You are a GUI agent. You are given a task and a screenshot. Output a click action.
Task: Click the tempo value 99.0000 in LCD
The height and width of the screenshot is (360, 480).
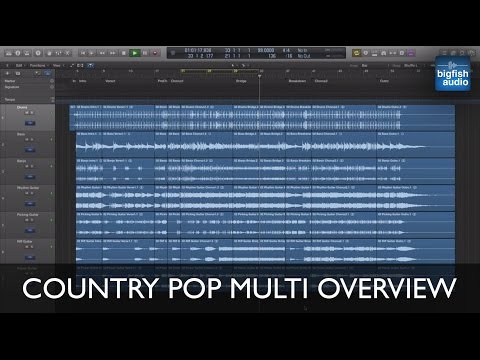pyautogui.click(x=266, y=50)
